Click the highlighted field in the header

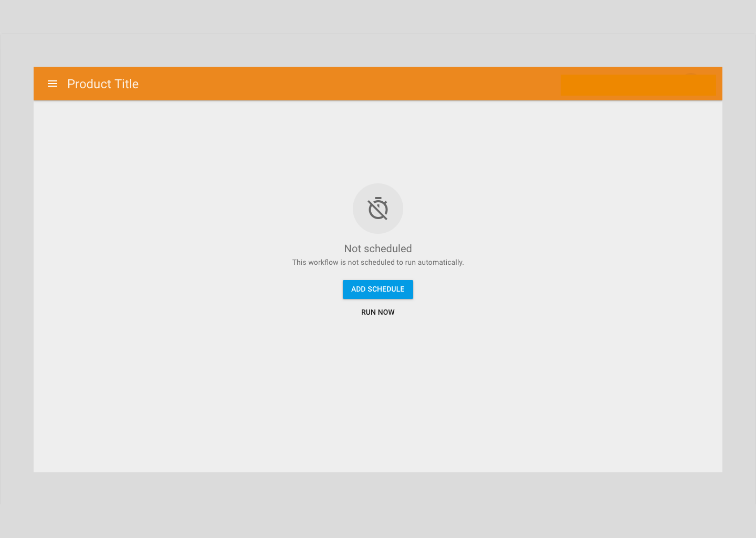click(x=638, y=85)
